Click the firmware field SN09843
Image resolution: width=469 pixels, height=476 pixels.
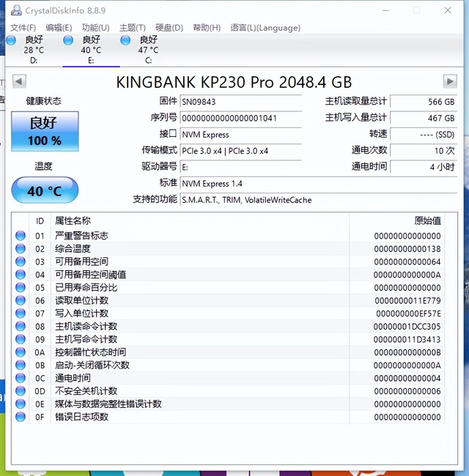click(241, 102)
